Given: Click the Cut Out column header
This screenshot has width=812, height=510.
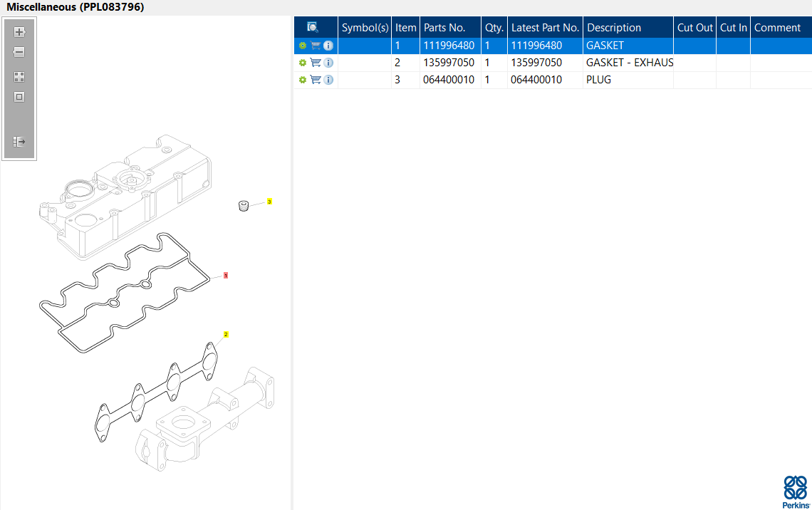Looking at the screenshot, I should 695,28.
